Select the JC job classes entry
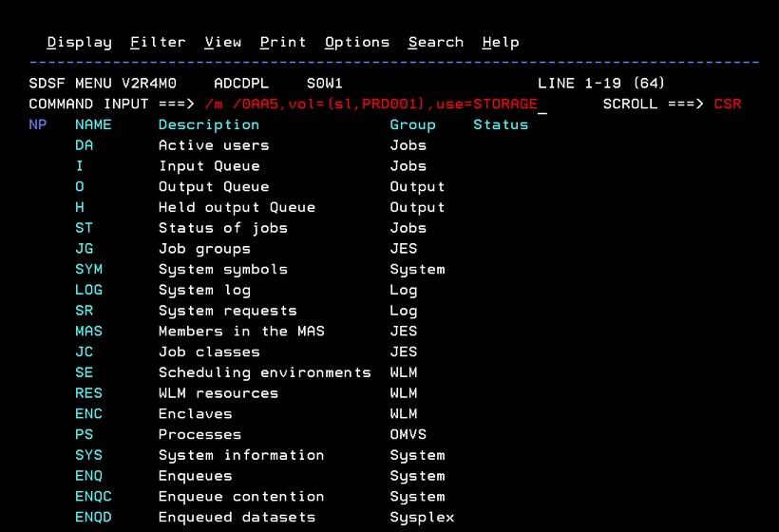 84,351
